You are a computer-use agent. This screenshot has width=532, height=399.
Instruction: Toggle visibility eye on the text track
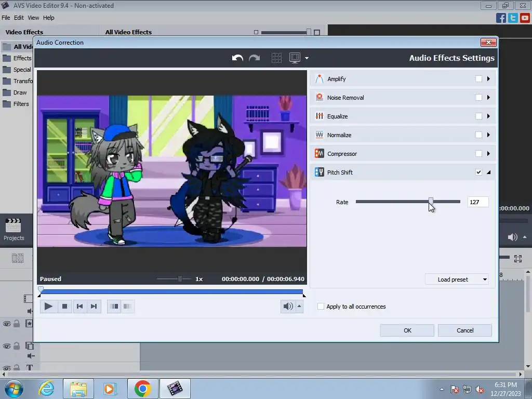coord(6,368)
